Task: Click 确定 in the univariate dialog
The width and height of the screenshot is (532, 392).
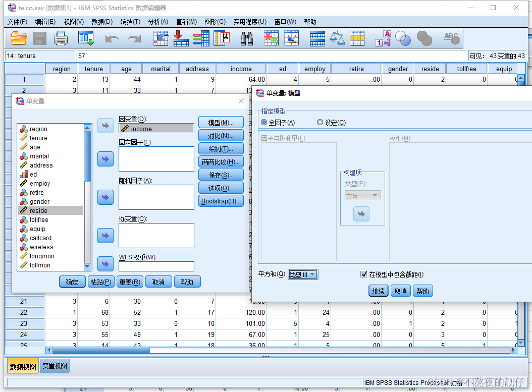Action: 72,282
